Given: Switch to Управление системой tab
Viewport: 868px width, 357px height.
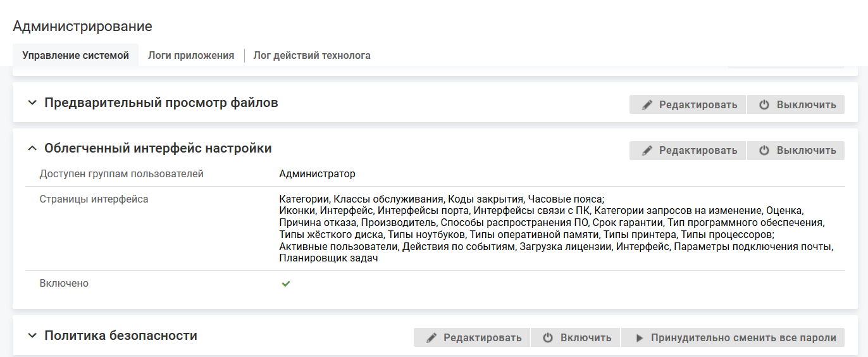Looking at the screenshot, I should click(75, 56).
